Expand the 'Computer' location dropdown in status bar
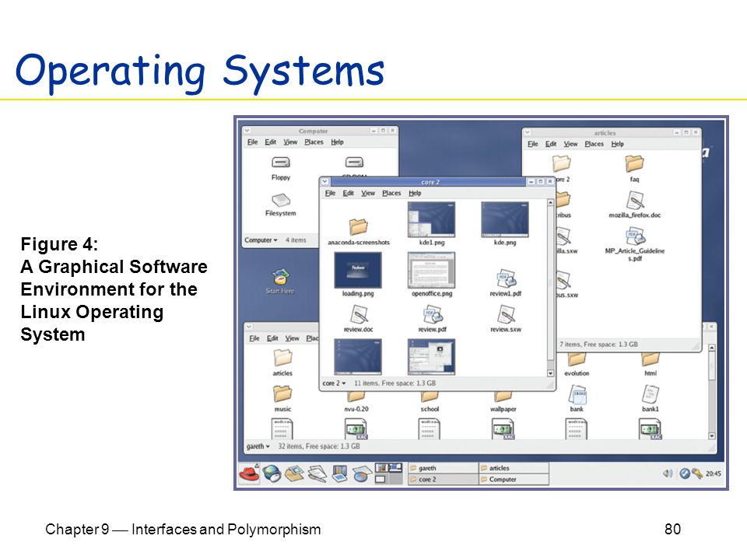Viewport: 747px width, 560px height. tap(261, 240)
